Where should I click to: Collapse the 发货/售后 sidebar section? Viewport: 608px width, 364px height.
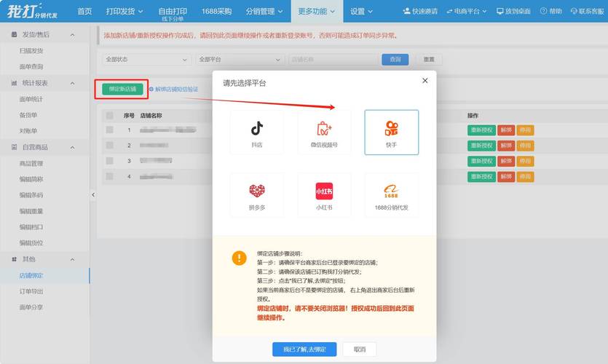coord(72,35)
